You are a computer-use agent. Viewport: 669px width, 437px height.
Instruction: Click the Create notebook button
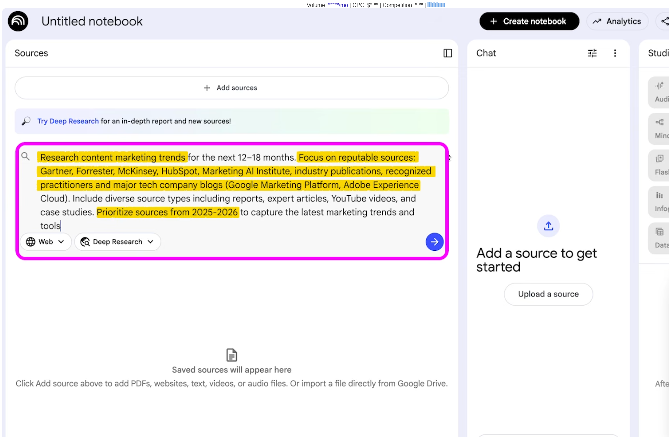point(529,21)
